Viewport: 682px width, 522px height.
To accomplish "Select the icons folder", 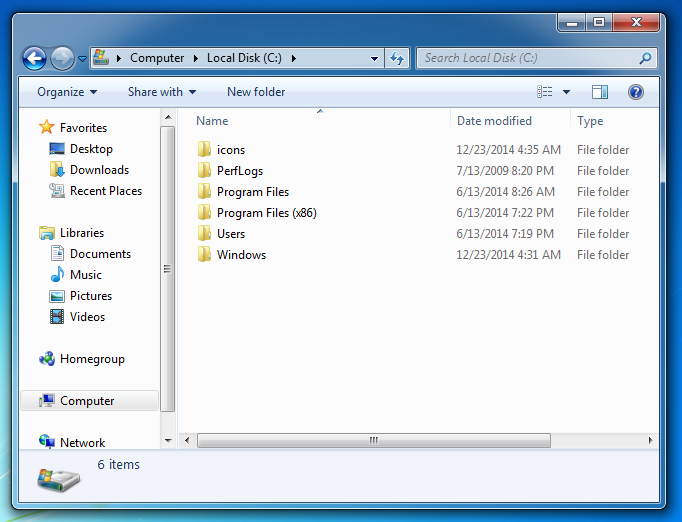I will [231, 150].
